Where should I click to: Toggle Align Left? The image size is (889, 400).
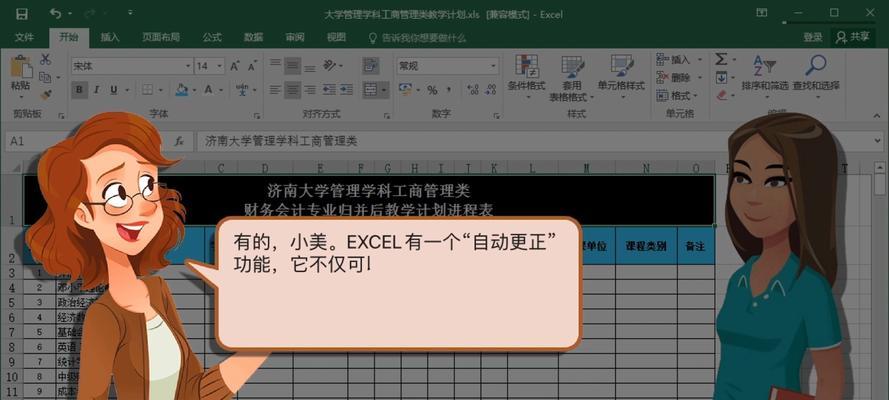[x=275, y=90]
